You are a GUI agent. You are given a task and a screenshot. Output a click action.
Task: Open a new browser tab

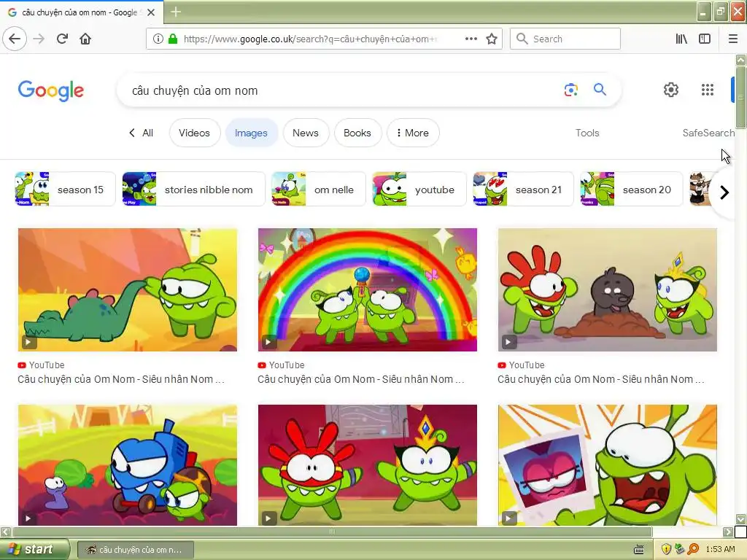[x=176, y=12]
